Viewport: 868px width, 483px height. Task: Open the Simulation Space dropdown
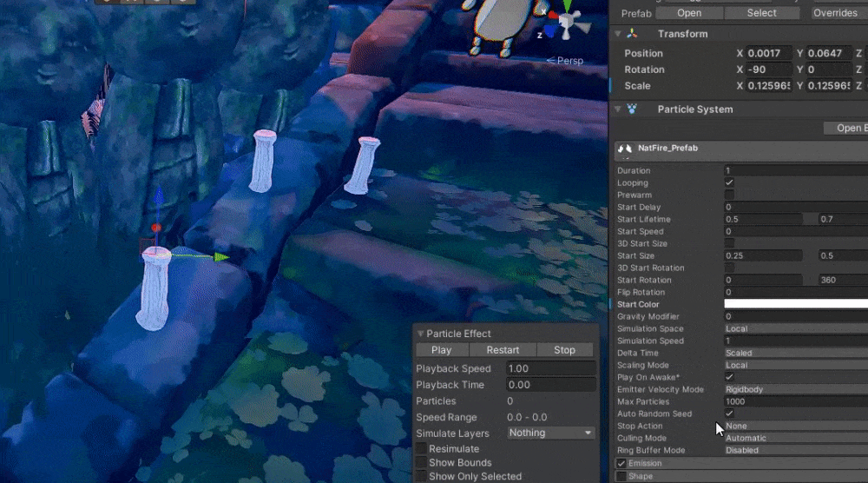[x=795, y=329]
